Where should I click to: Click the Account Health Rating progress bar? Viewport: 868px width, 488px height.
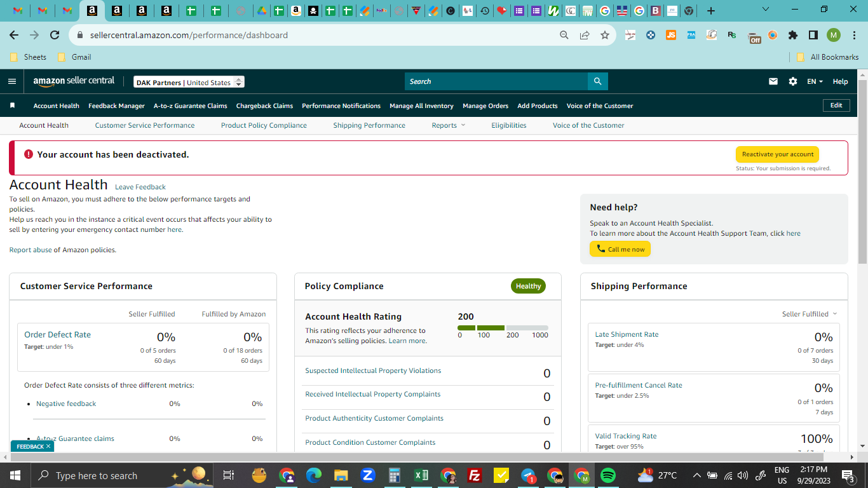503,328
